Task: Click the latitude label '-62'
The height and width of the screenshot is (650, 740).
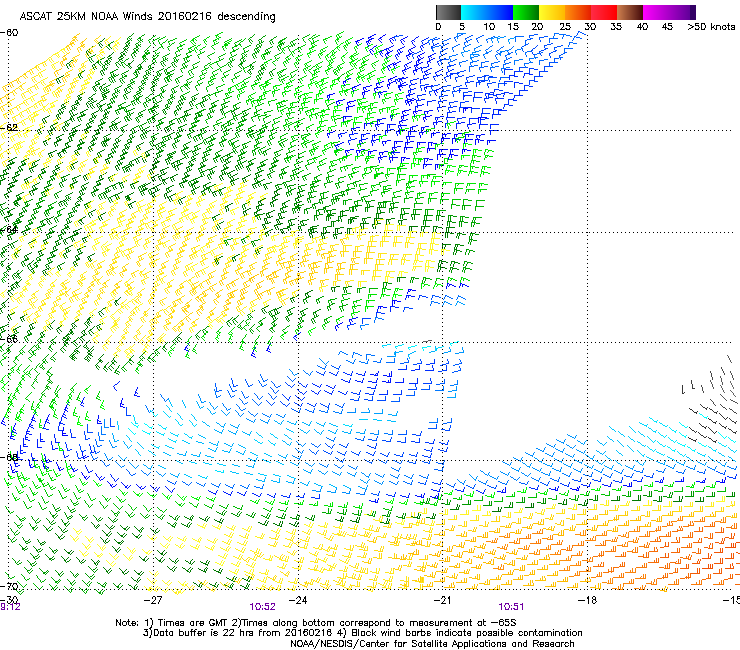Action: point(9,127)
